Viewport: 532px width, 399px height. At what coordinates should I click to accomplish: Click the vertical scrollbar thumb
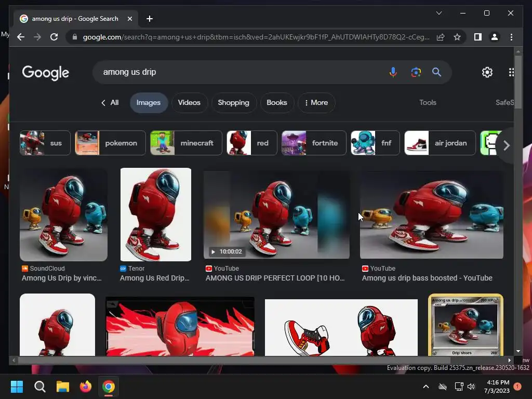coord(518,83)
